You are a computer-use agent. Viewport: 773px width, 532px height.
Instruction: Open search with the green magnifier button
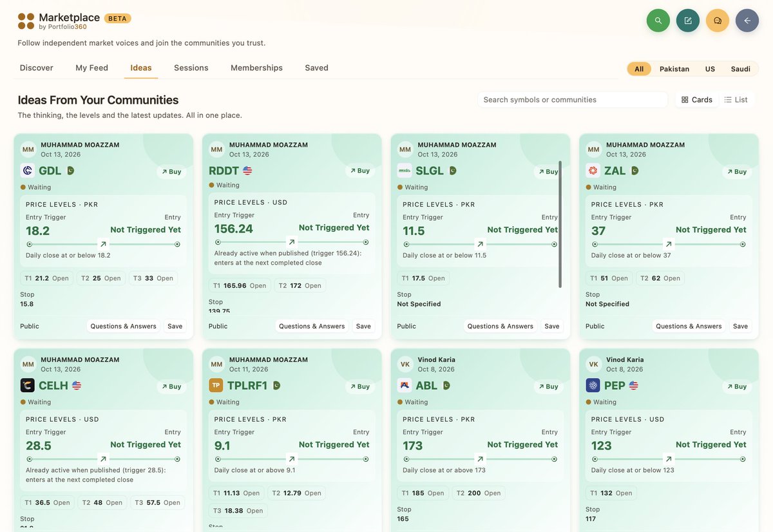click(658, 21)
